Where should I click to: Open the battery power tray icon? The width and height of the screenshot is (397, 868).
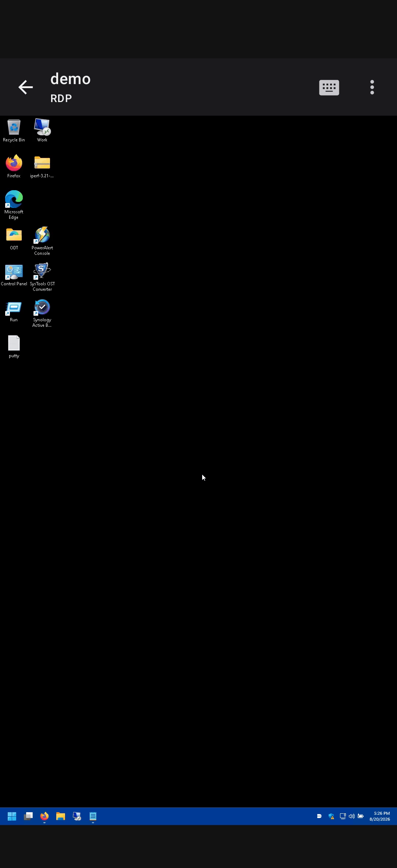click(361, 816)
